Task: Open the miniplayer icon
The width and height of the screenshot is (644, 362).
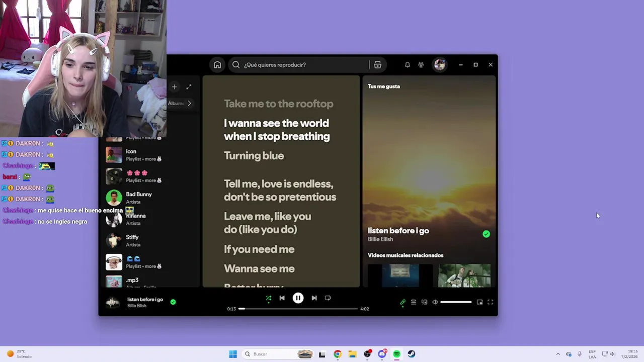Action: tap(479, 302)
